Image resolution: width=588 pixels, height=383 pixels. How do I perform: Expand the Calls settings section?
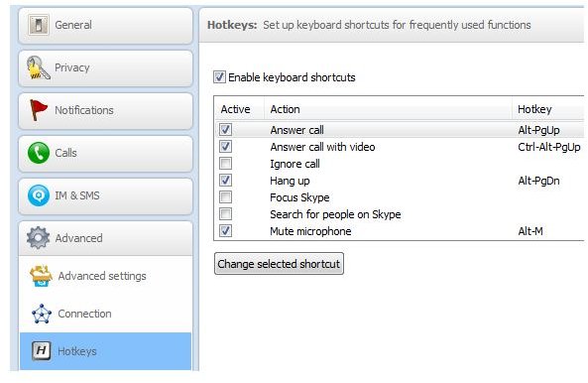(105, 154)
